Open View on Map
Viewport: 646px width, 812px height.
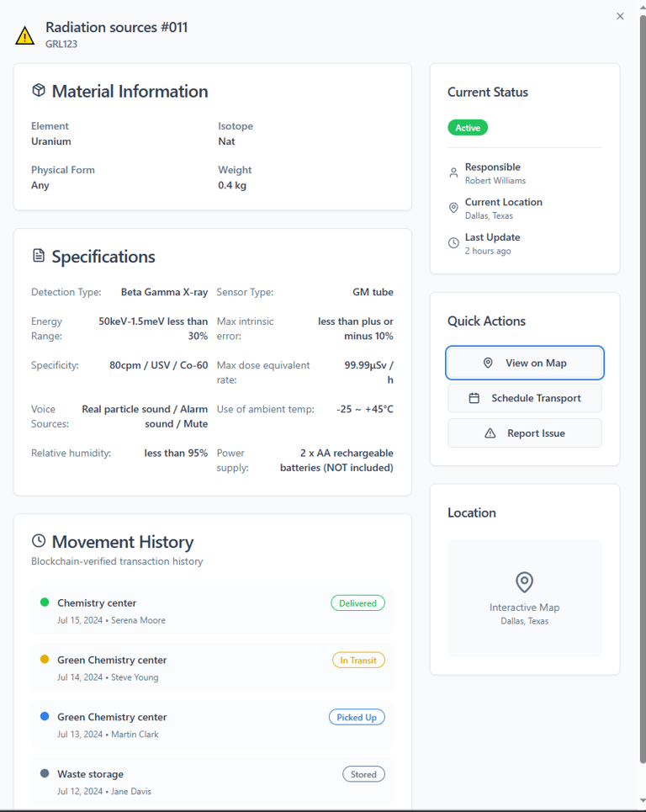[x=525, y=363]
